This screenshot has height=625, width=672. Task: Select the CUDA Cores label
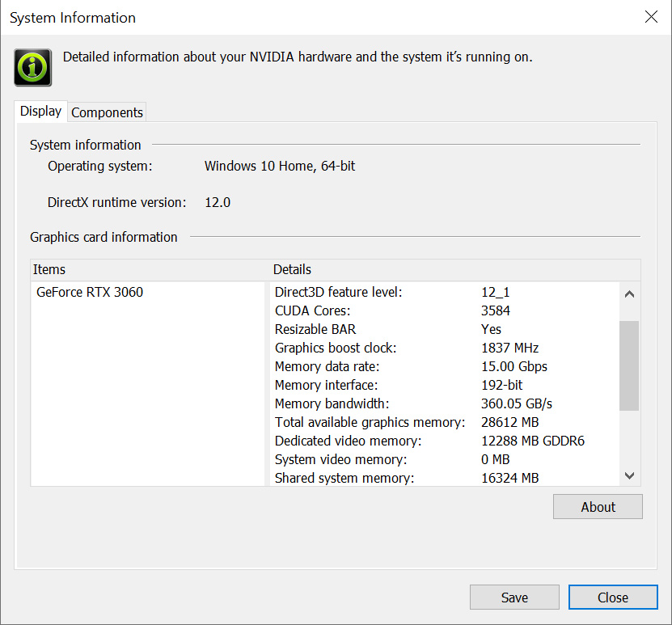pyautogui.click(x=312, y=310)
